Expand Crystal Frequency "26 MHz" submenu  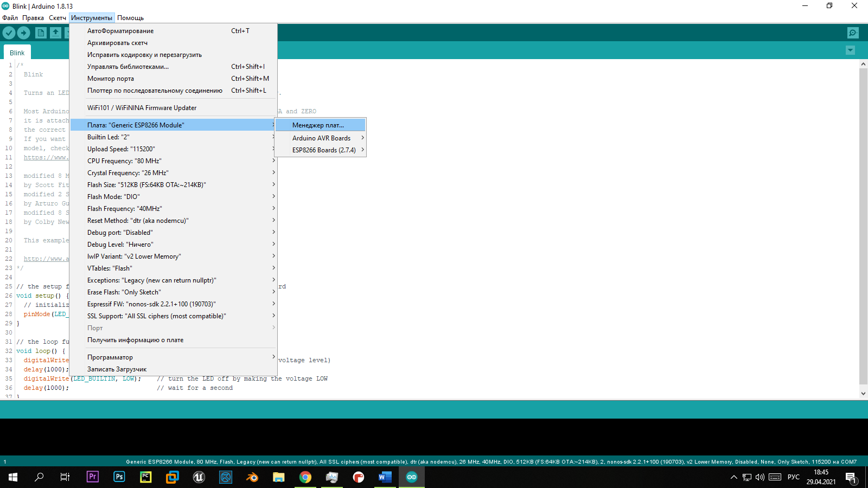click(x=173, y=173)
